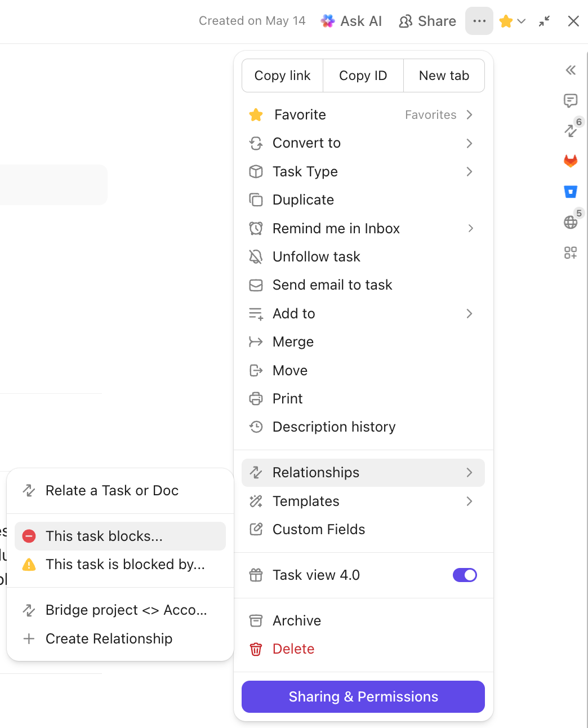Image resolution: width=588 pixels, height=728 pixels.
Task: Toggle Task view 4.0 off
Action: (x=465, y=575)
